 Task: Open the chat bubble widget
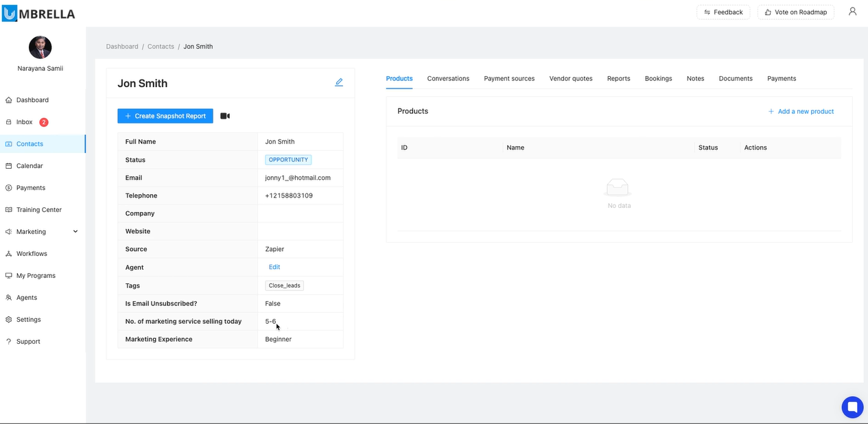tap(853, 407)
